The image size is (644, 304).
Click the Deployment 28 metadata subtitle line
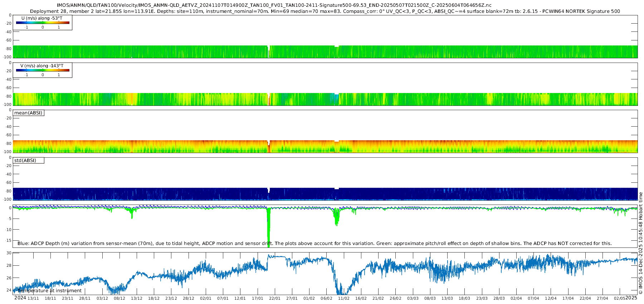(x=325, y=11)
